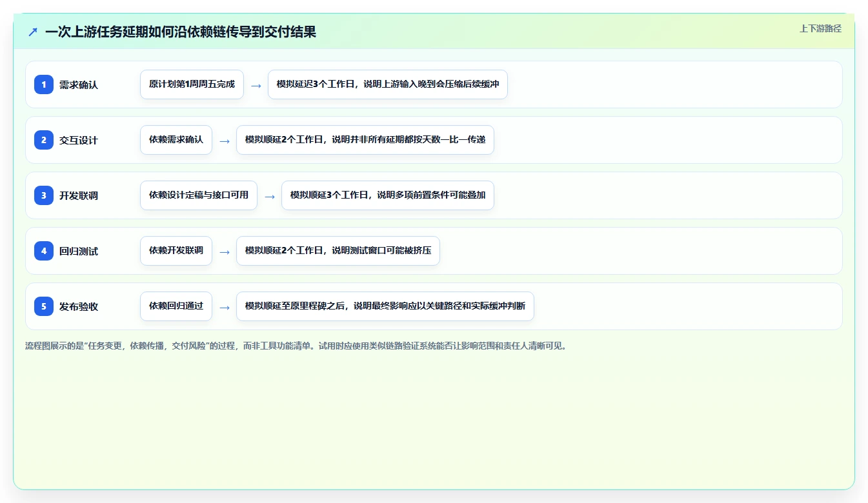Viewport: 868px width, 503px height.
Task: Click the arrow in the 回归测试 row
Action: (x=225, y=252)
